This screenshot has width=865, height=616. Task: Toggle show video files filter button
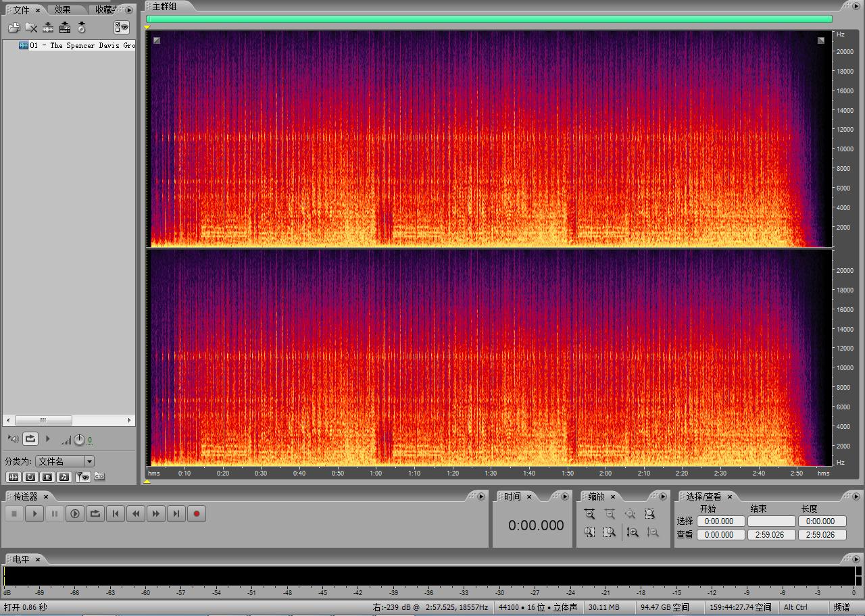coord(47,477)
